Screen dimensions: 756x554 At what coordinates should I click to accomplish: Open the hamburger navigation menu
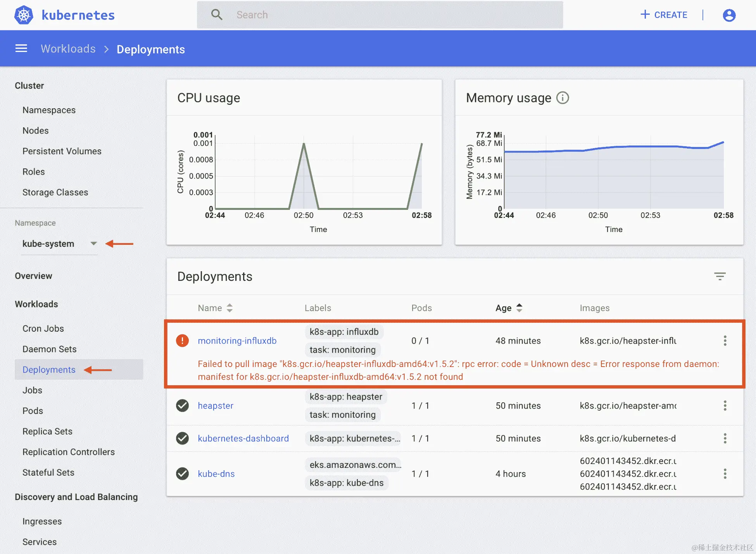[x=21, y=48]
